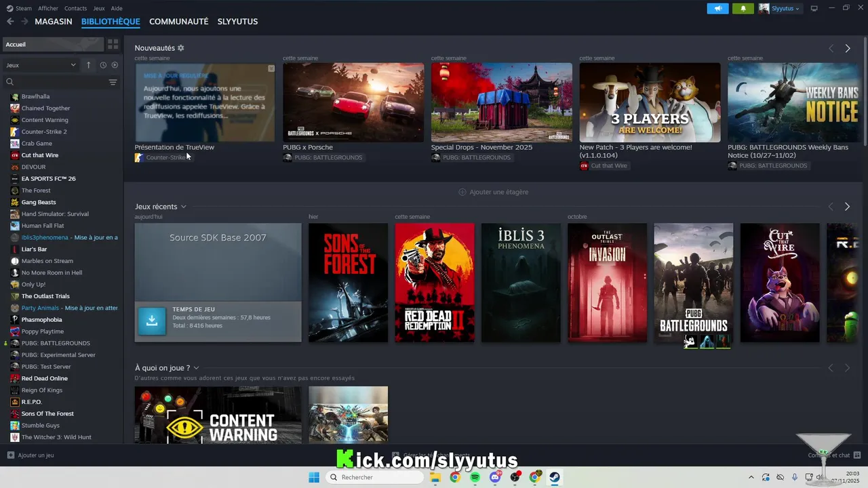Switch to the MAGASIN tab

54,22
